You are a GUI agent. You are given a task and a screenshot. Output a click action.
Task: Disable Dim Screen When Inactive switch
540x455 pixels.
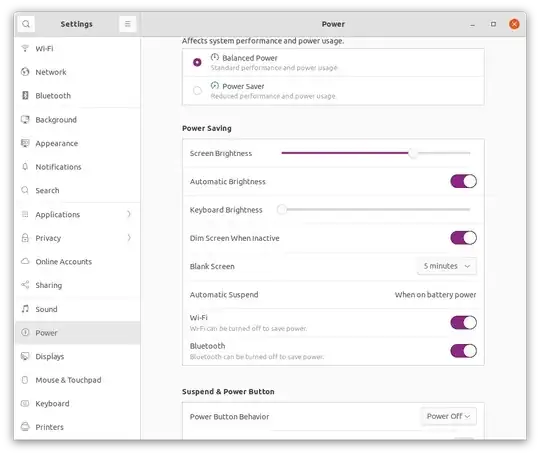coord(463,238)
